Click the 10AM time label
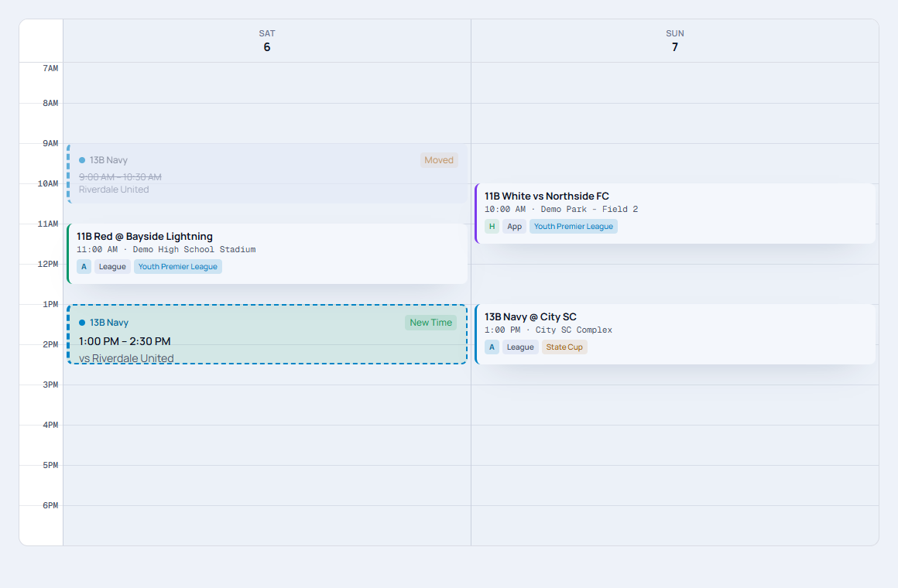Screen dimensions: 898x588 point(48,184)
